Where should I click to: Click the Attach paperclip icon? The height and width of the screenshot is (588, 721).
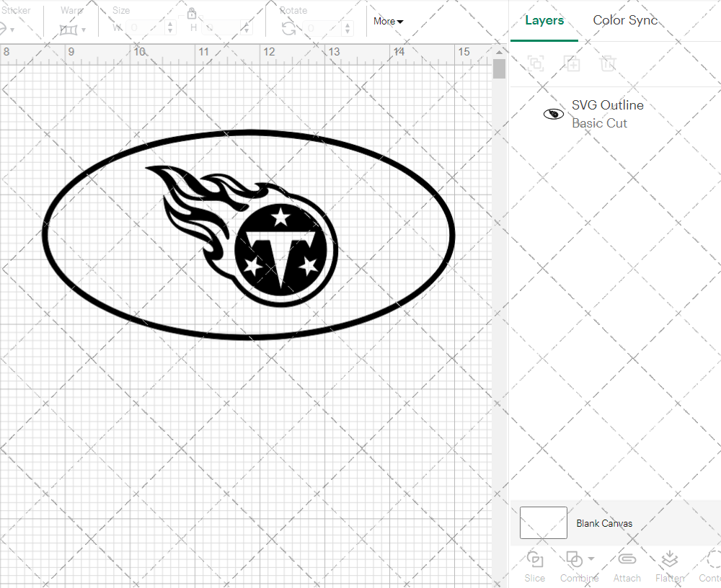point(627,559)
